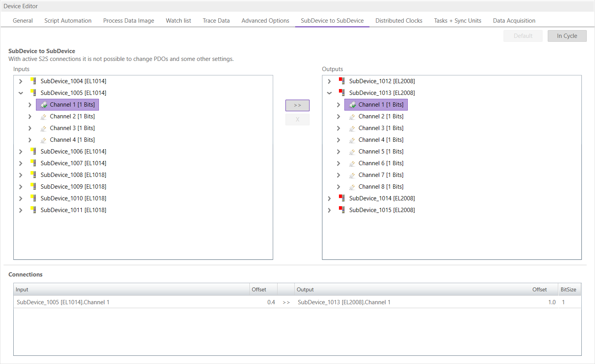Image resolution: width=595 pixels, height=364 pixels.
Task: Expand SubDevice_1014 [EL2008] in Outputs tree
Action: [329, 198]
